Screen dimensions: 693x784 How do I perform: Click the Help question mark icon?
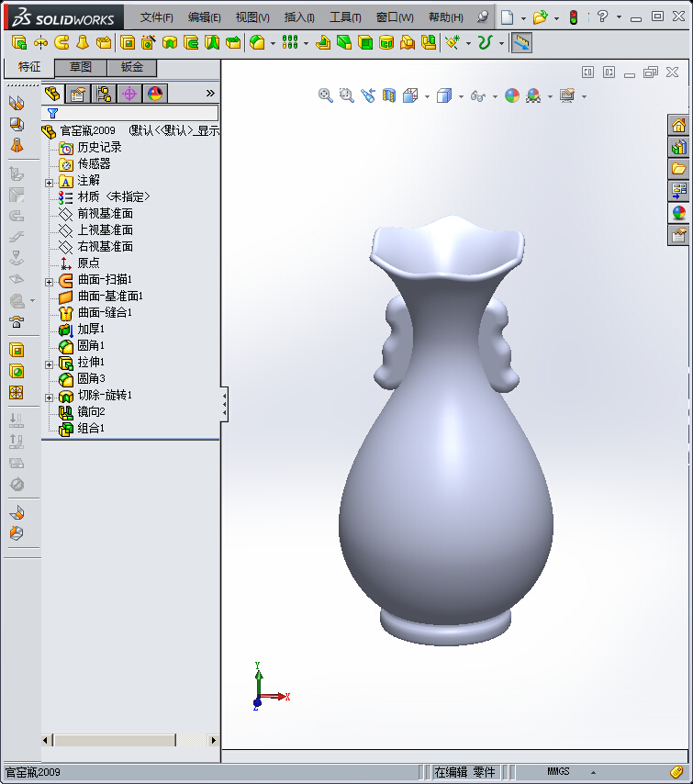point(602,17)
